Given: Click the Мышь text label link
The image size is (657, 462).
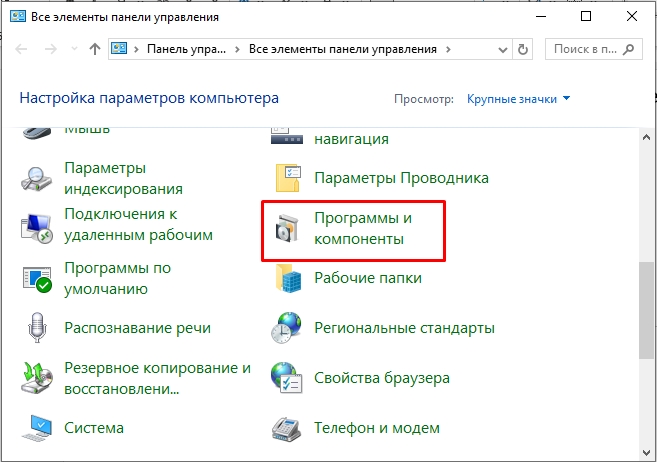Looking at the screenshot, I should pos(88,129).
